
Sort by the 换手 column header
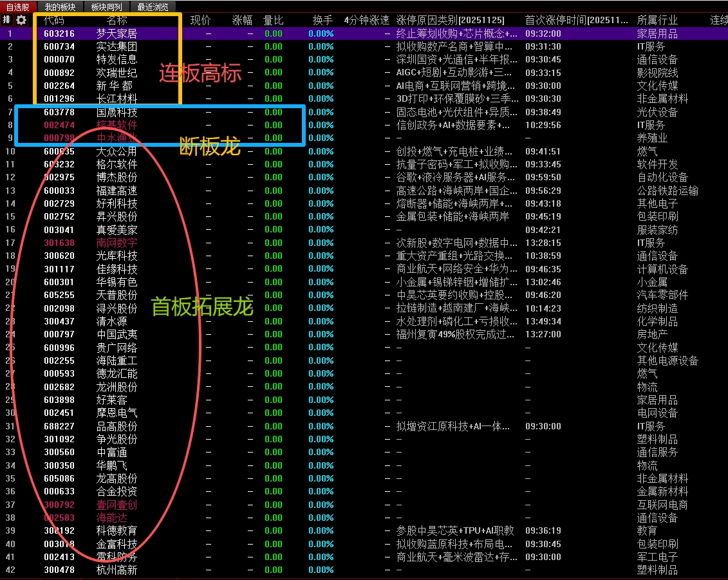coord(323,21)
